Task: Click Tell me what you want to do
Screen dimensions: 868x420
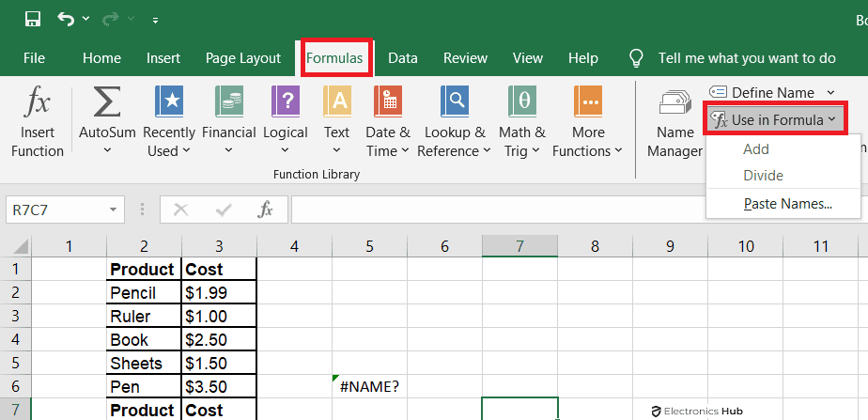Action: pos(747,58)
